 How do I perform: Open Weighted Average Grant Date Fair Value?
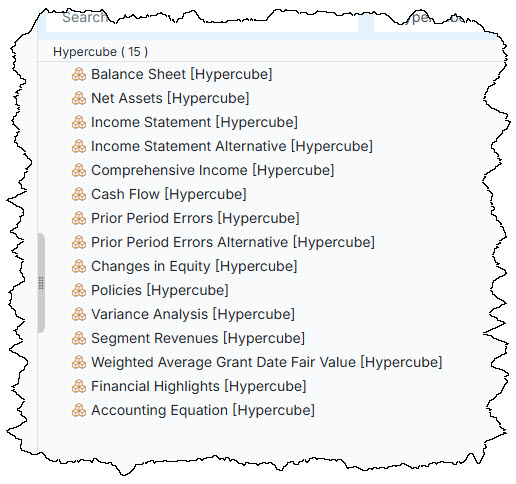click(267, 362)
